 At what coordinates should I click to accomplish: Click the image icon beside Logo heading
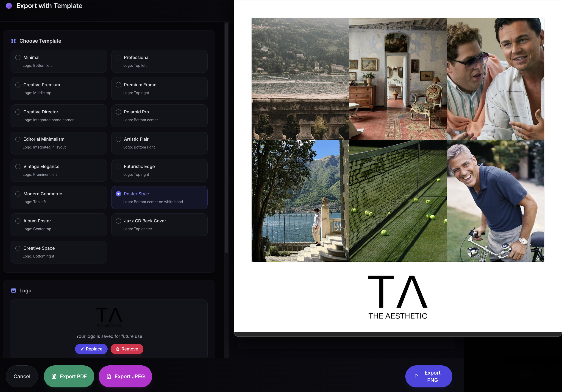click(x=14, y=291)
